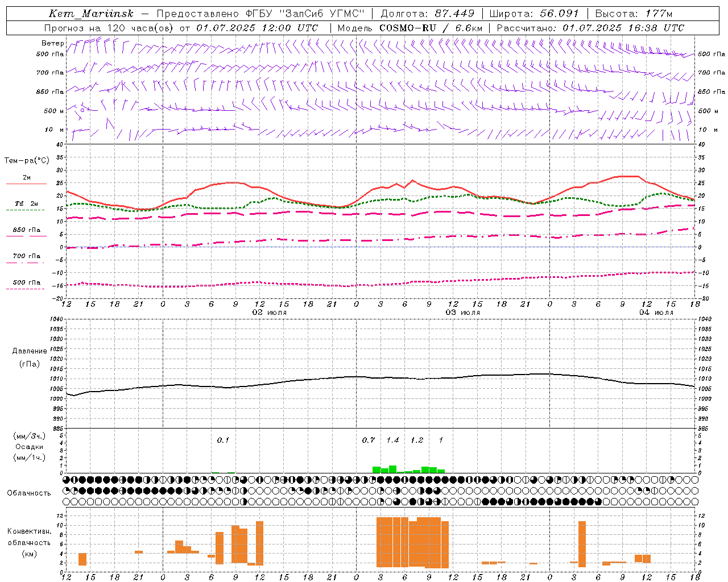The width and height of the screenshot is (728, 582).
Task: Click the (км) unit under облачность
Action: click(29, 554)
